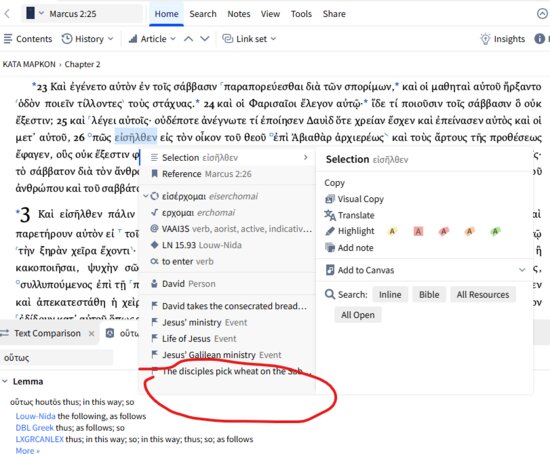The image size is (550, 455).
Task: Switch to the Search tab
Action: click(x=203, y=14)
